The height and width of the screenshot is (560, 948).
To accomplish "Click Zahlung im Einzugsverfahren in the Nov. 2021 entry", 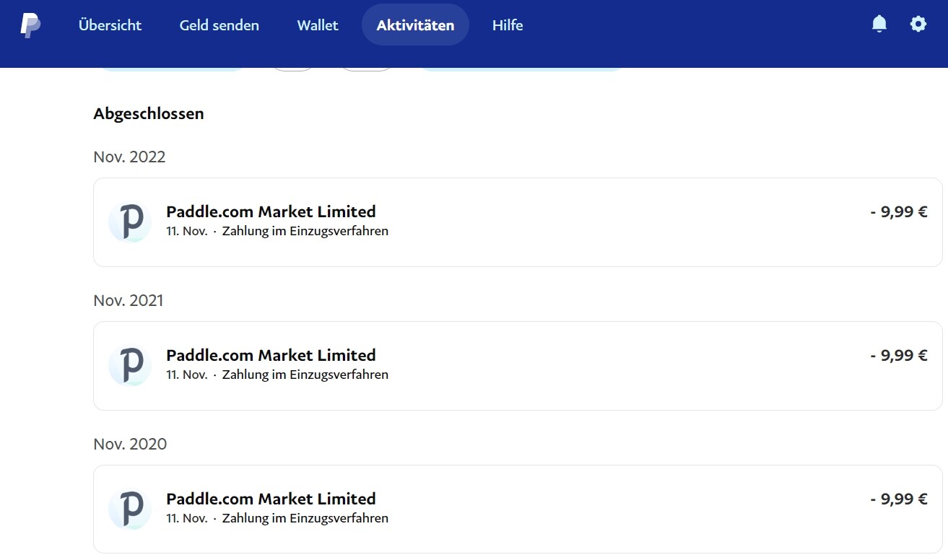I will pos(305,375).
